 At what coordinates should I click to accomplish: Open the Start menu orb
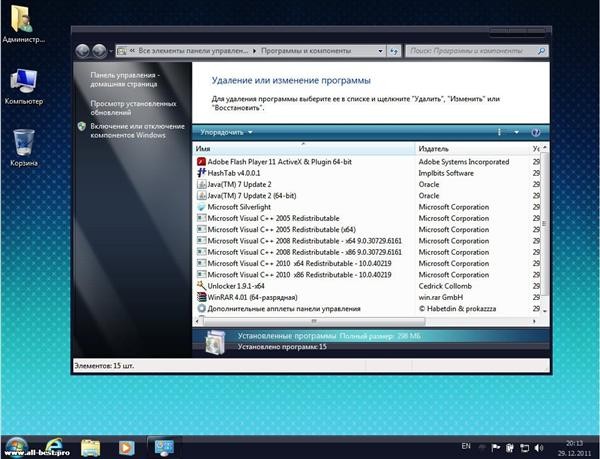(x=17, y=448)
